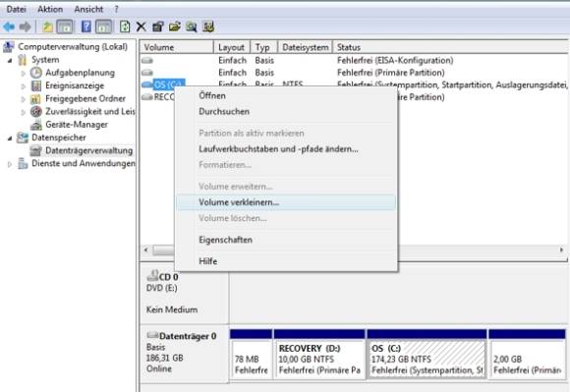Click the blue Back arrow in toolbar
570x392 pixels.
pos(9,27)
